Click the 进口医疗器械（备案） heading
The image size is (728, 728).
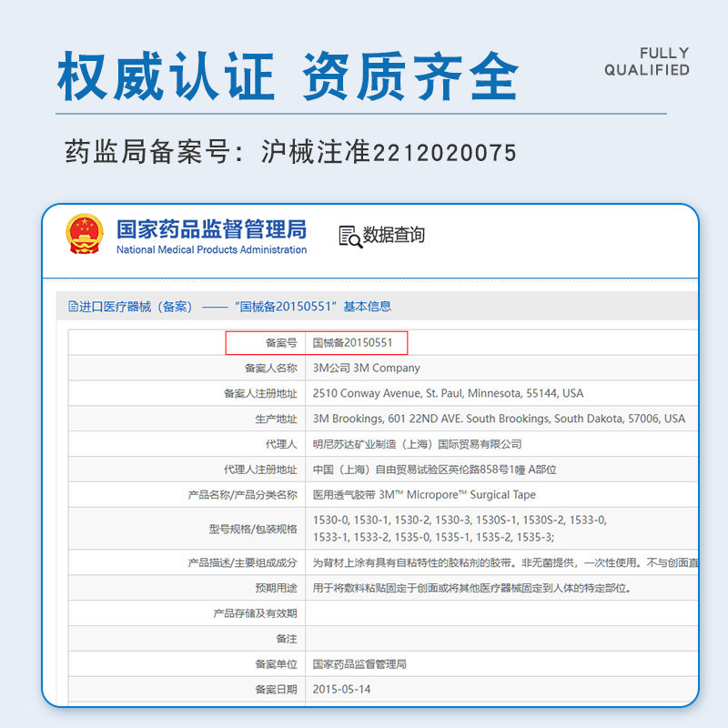[135, 307]
